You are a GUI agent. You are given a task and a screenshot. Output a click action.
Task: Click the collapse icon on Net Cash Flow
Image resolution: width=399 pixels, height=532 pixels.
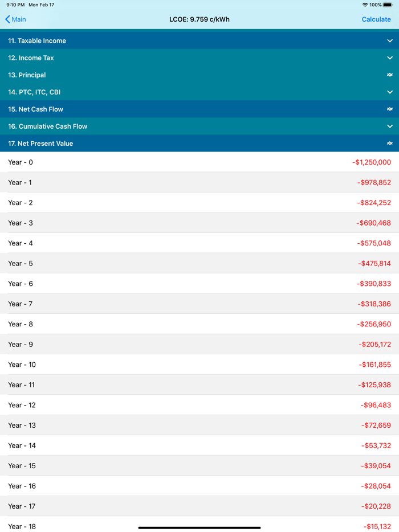(x=390, y=109)
